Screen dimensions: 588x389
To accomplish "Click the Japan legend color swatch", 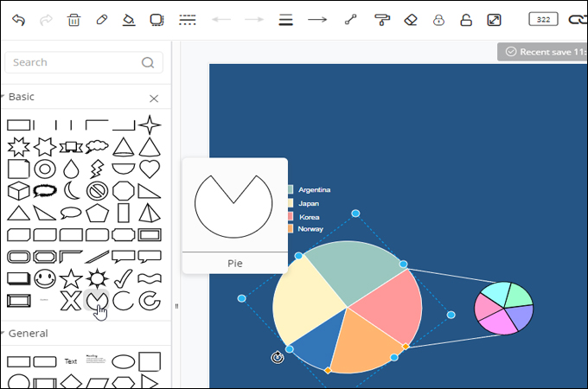I will 291,203.
